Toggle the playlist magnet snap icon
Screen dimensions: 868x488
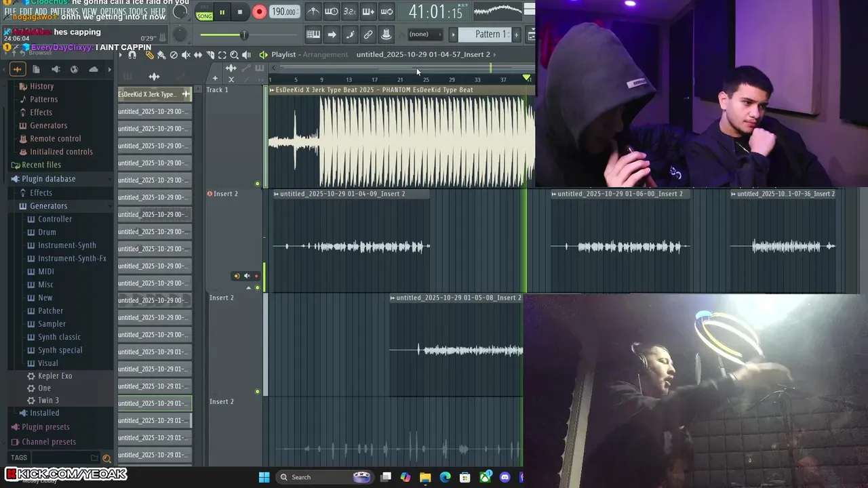coord(132,55)
